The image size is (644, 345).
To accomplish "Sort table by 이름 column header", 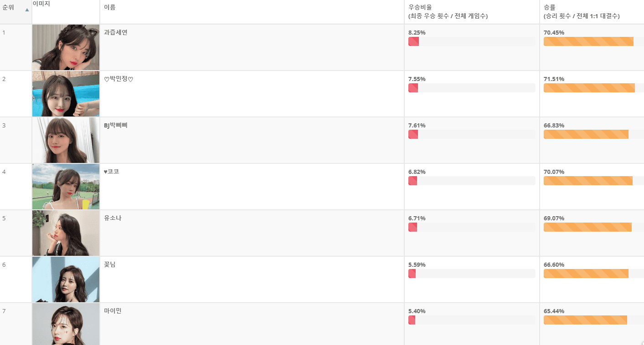I will point(252,12).
